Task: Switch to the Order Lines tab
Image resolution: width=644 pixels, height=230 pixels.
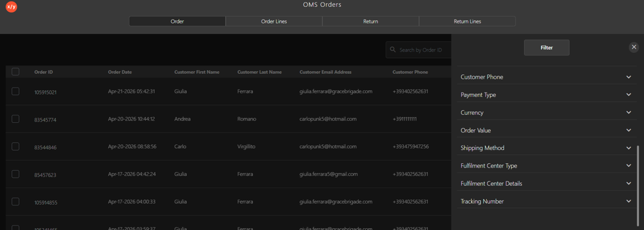Action: point(274,21)
